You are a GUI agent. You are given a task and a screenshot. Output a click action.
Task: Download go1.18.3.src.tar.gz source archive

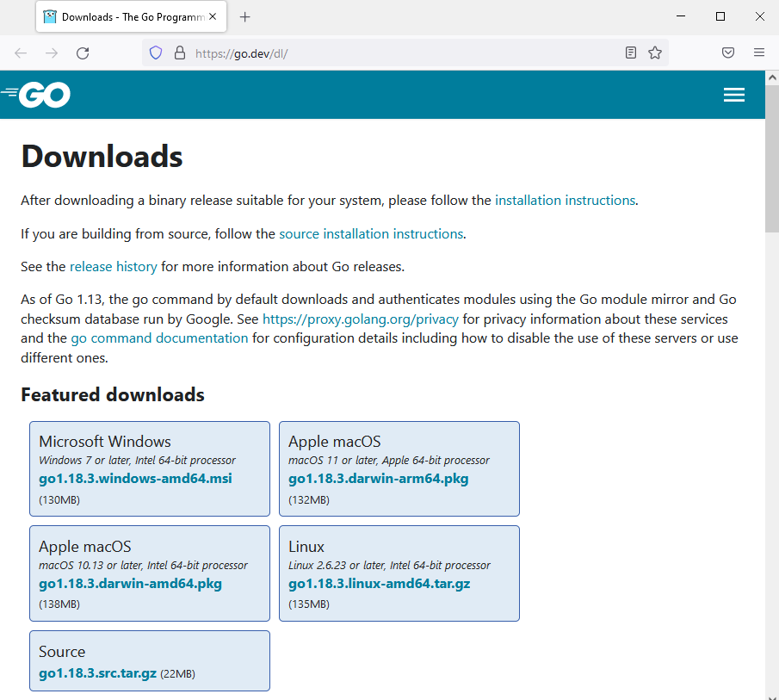point(98,673)
